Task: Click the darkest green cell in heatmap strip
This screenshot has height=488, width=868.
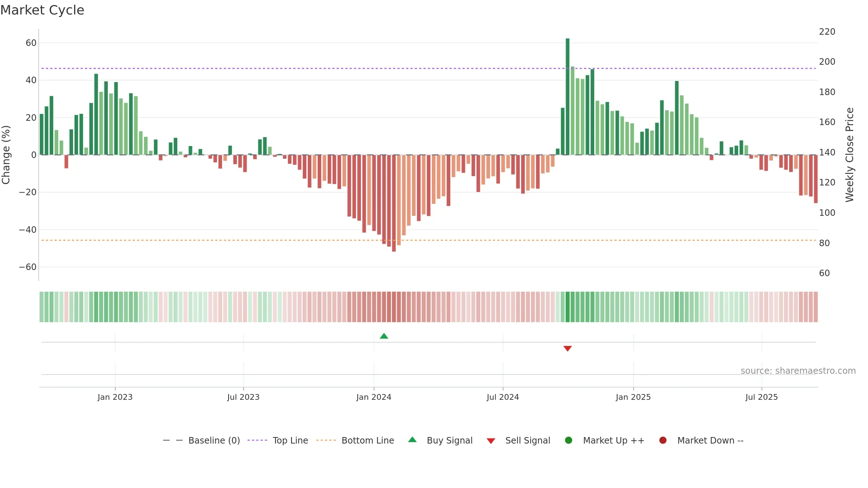Action: pos(567,307)
